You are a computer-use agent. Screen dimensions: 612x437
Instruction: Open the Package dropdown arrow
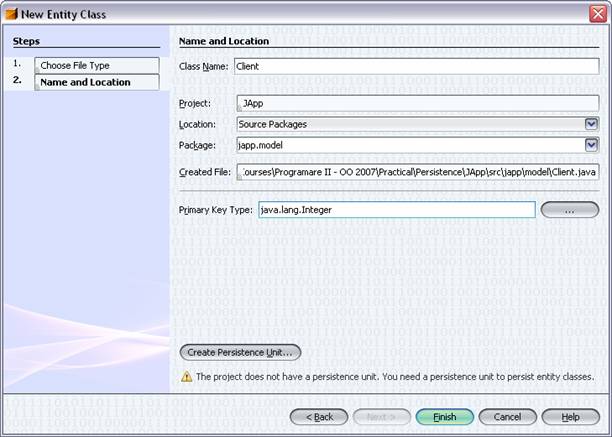point(591,145)
